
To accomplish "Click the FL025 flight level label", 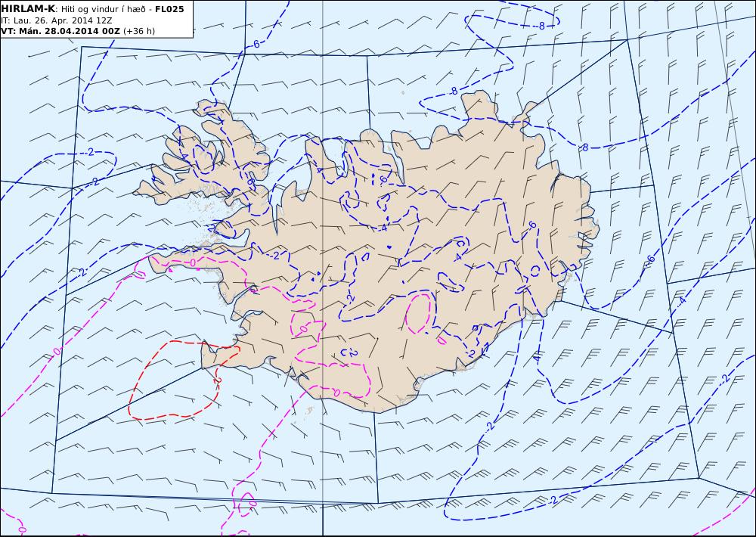I will [169, 9].
